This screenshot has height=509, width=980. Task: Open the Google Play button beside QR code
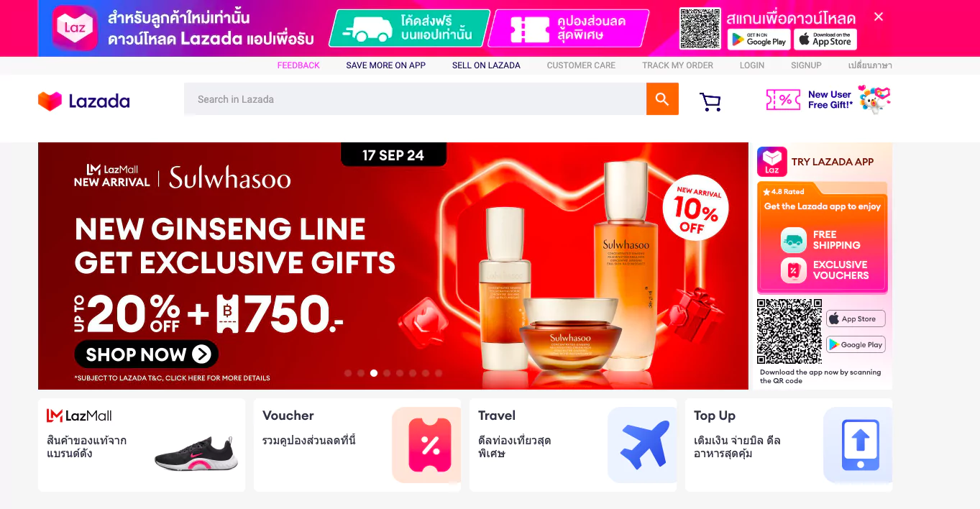coord(856,344)
